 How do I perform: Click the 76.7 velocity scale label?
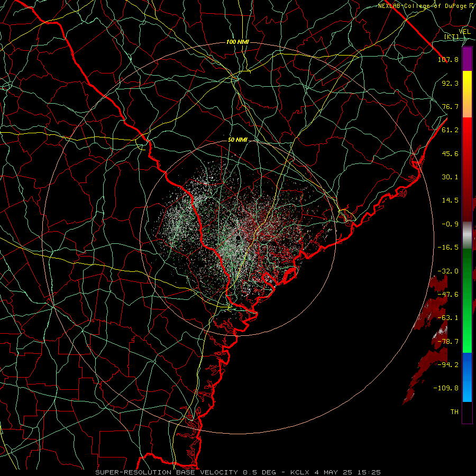click(x=450, y=106)
